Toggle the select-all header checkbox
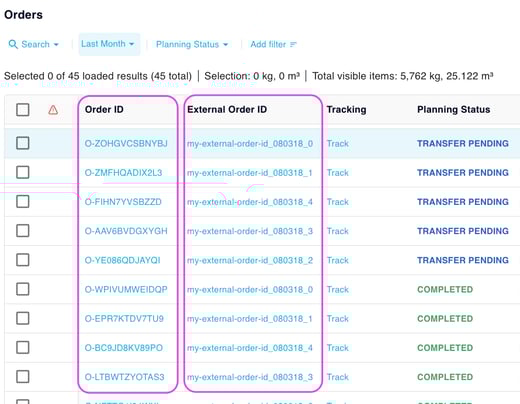This screenshot has height=404, width=520. (23, 110)
